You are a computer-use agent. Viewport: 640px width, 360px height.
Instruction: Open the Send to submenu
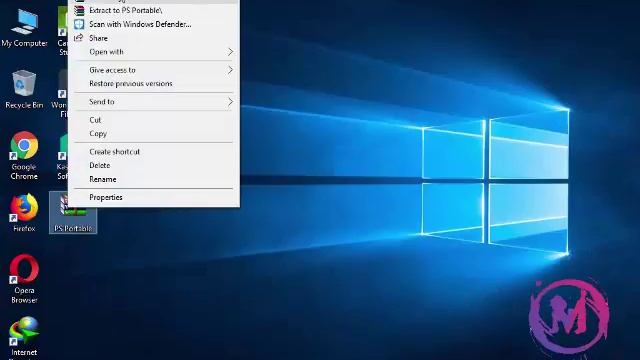pyautogui.click(x=154, y=102)
